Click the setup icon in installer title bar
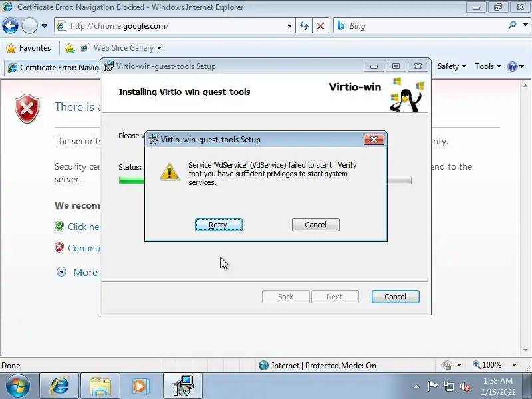 pos(108,66)
